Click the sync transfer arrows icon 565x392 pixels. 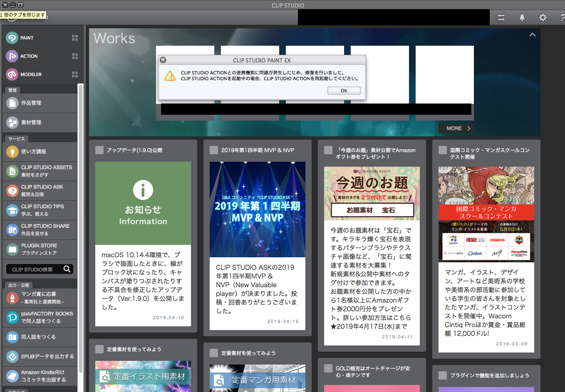click(x=501, y=17)
